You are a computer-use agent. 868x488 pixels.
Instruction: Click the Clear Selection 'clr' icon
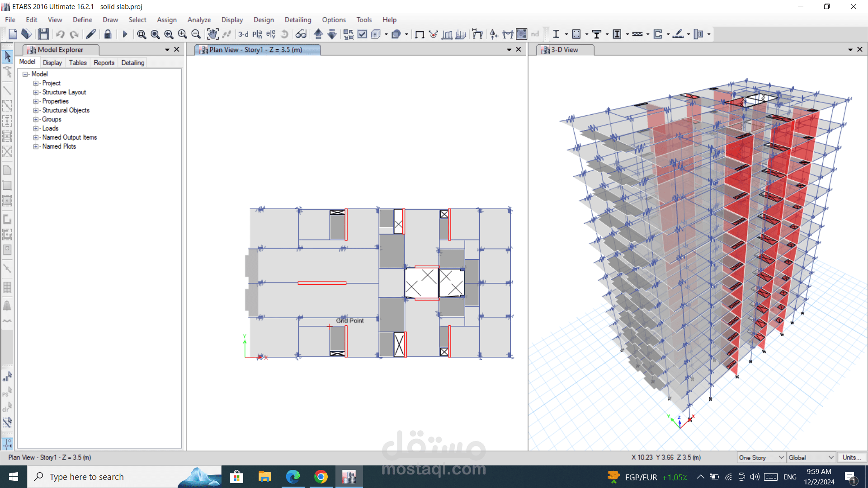coord(7,407)
